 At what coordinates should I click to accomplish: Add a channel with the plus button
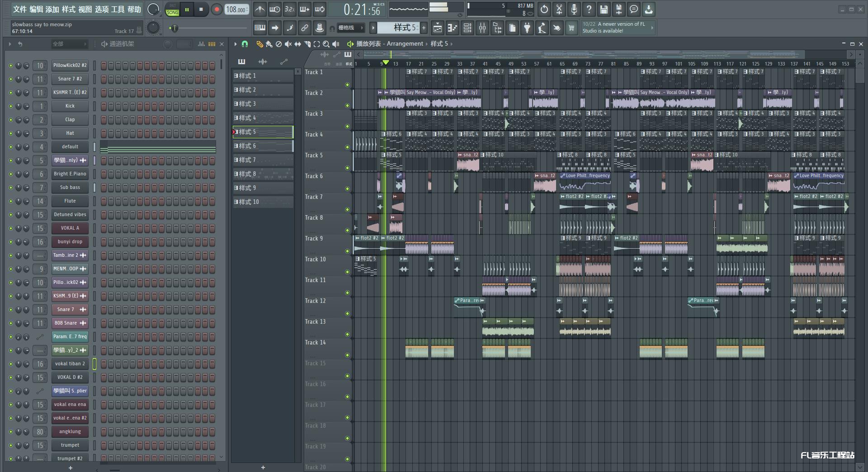(x=70, y=468)
